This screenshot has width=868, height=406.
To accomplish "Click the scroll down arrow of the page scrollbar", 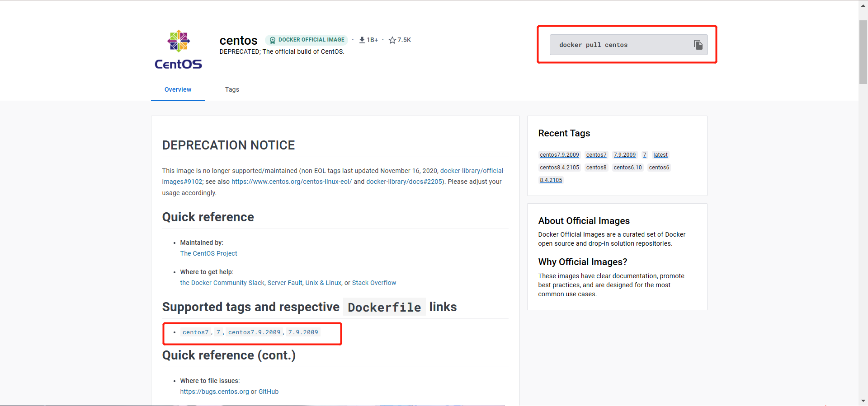I will point(863,401).
